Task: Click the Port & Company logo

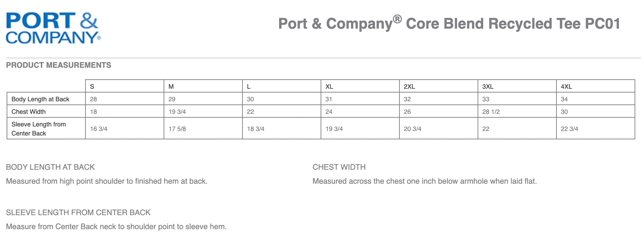Action: click(53, 28)
